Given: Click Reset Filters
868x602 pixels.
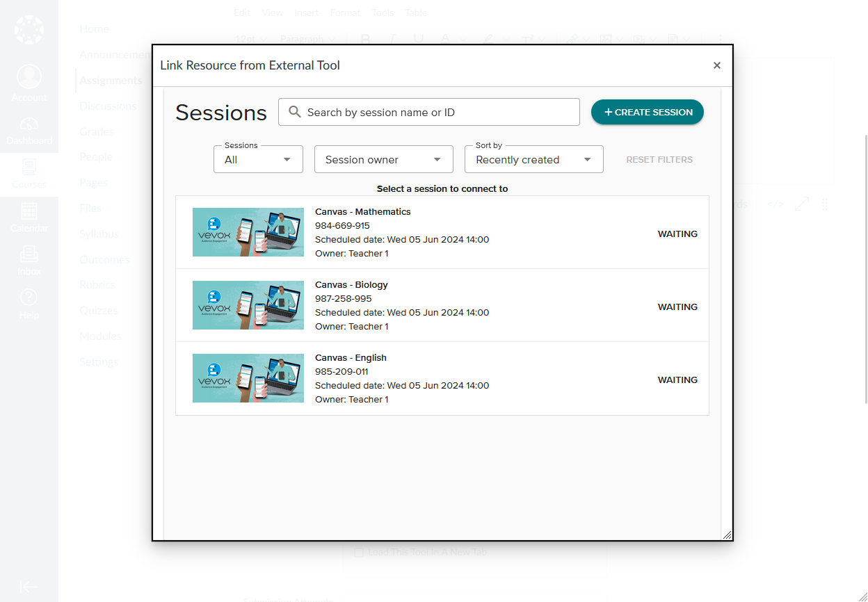Looking at the screenshot, I should pyautogui.click(x=659, y=159).
